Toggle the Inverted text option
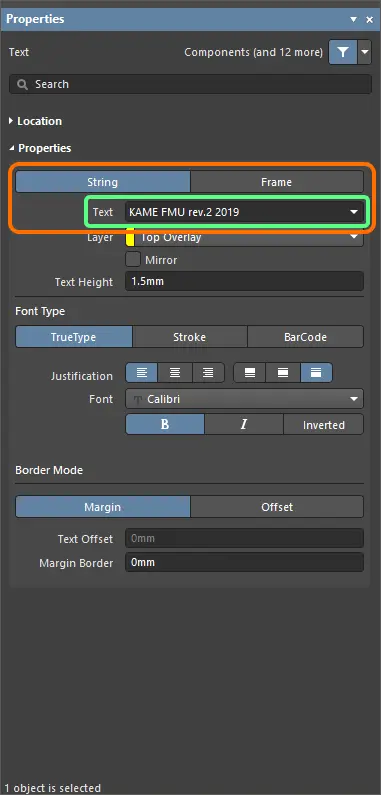The width and height of the screenshot is (381, 795). 324,424
